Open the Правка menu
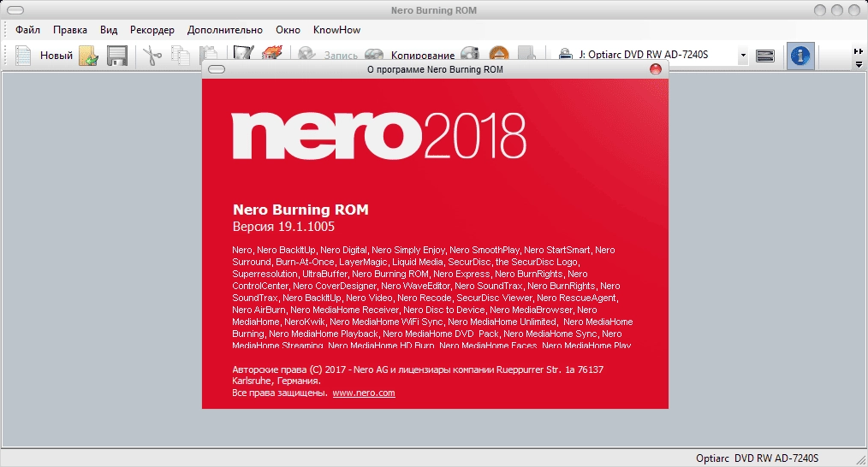Viewport: 868px width, 467px height. (x=69, y=30)
